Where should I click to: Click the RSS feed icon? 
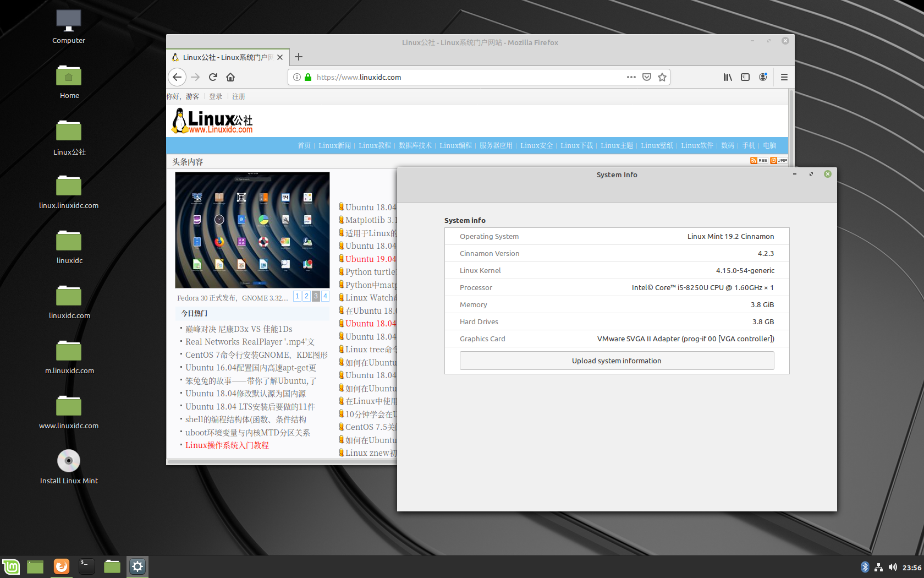(x=758, y=160)
